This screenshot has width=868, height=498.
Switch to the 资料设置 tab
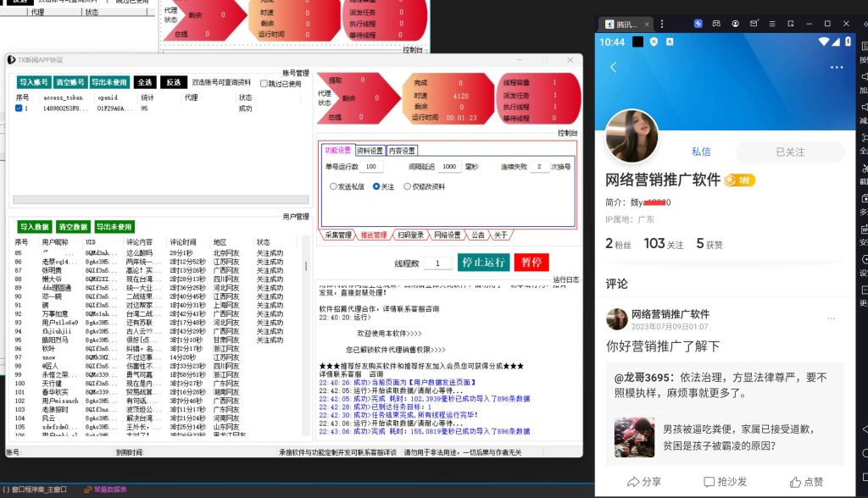point(370,150)
